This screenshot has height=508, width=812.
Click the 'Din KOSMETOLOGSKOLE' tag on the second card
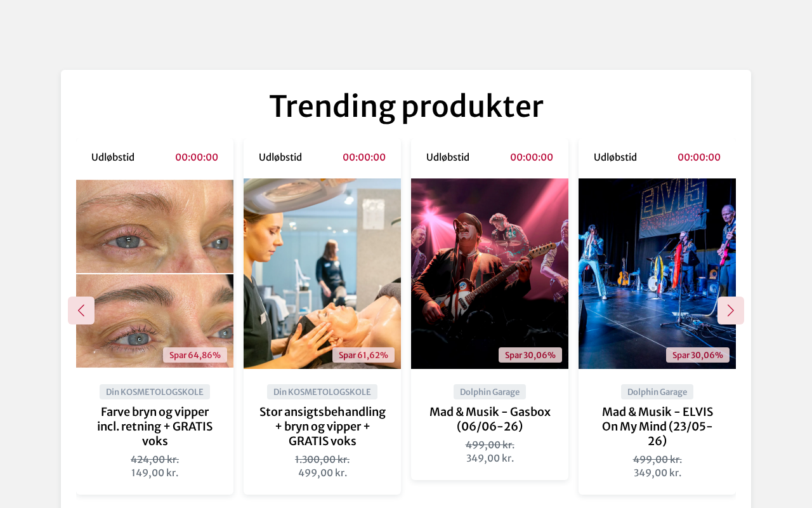tap(322, 392)
